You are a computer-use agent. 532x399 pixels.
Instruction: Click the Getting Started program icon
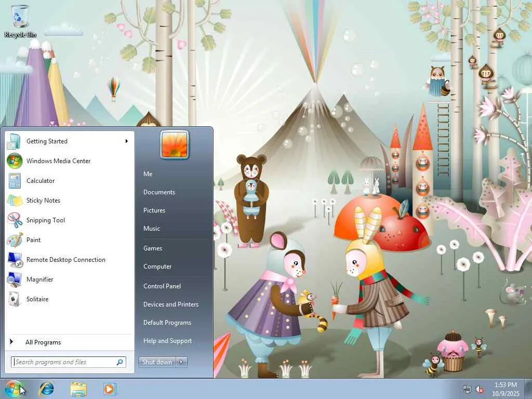14,141
